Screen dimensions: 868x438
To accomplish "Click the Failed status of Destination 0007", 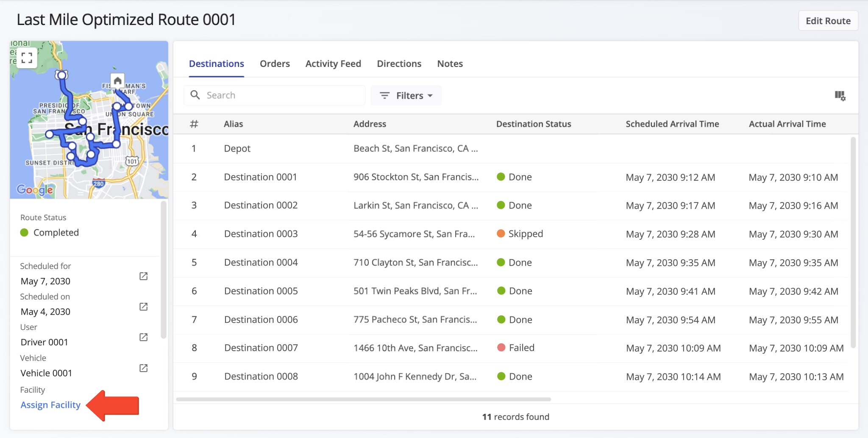I will [x=515, y=348].
